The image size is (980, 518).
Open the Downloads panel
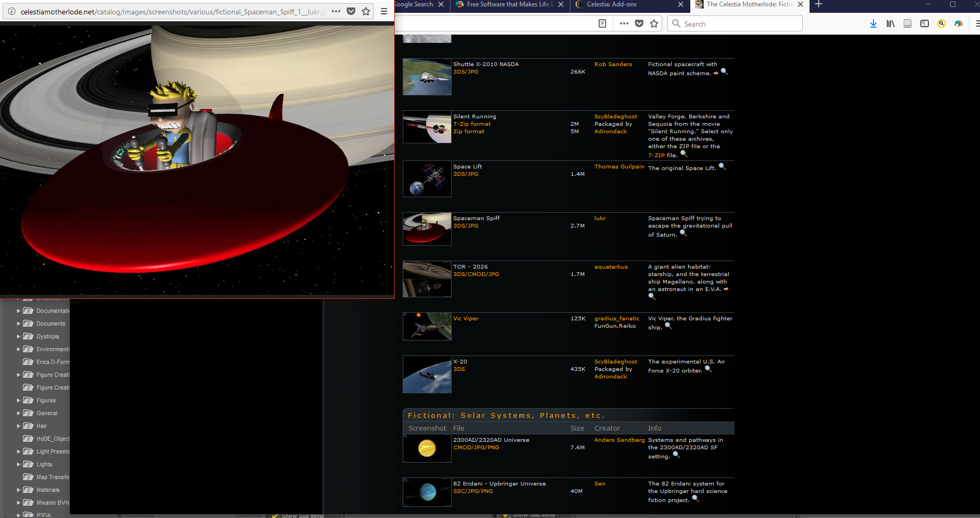[x=873, y=23]
